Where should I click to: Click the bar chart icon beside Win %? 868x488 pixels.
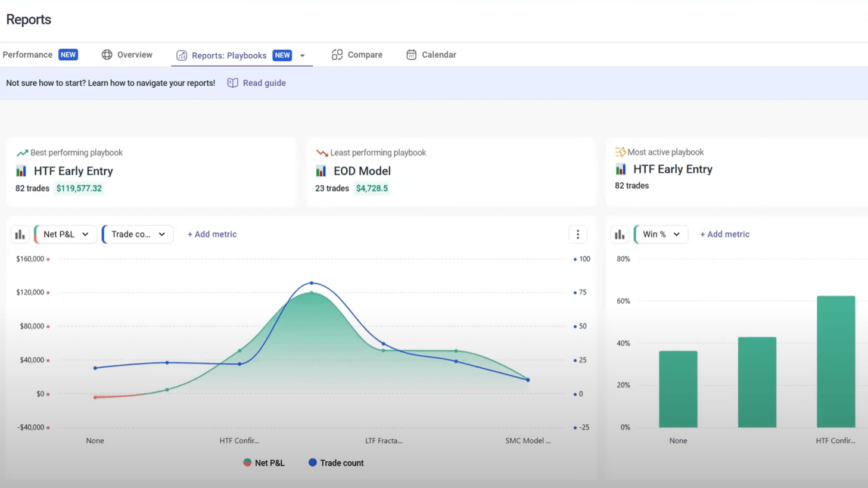click(620, 235)
